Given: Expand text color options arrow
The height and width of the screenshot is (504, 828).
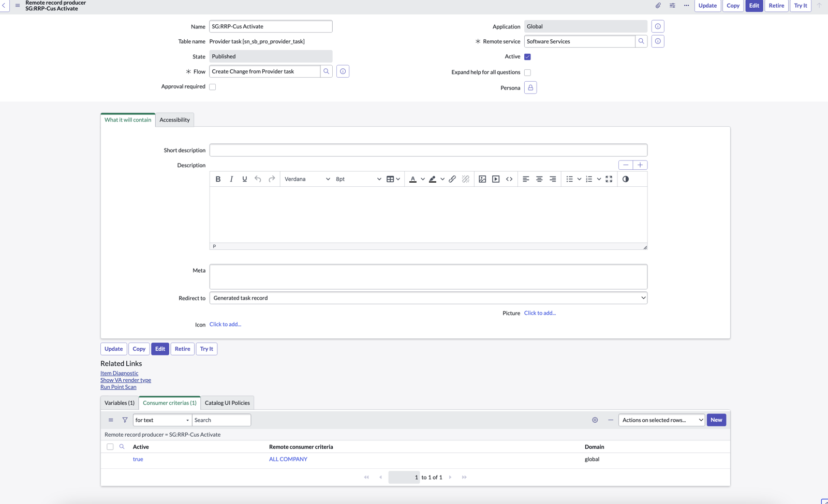Looking at the screenshot, I should tap(423, 179).
